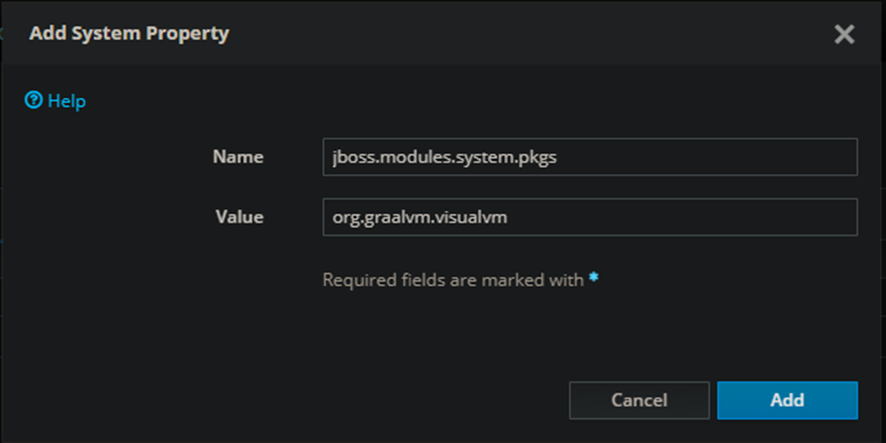Select the text box next to Value
The height and width of the screenshot is (443, 886).
(589, 217)
